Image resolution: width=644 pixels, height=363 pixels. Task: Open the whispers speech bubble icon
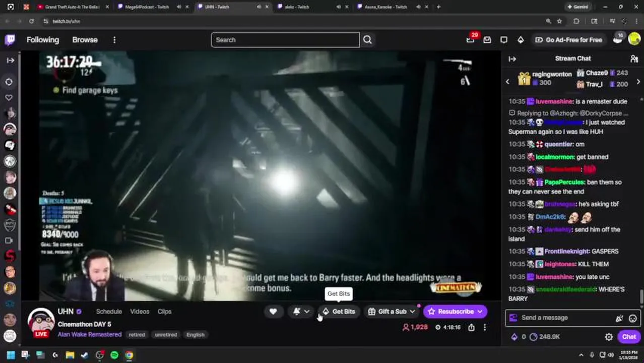point(504,40)
